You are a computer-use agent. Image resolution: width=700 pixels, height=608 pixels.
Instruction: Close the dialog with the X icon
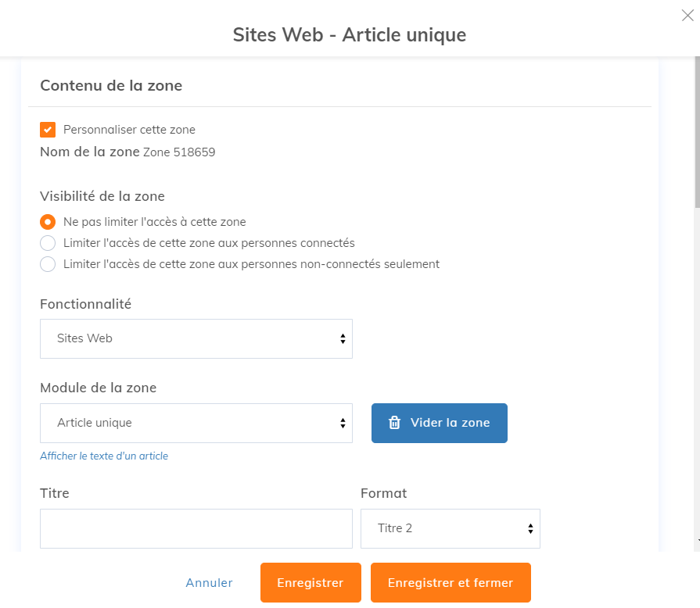pyautogui.click(x=687, y=16)
